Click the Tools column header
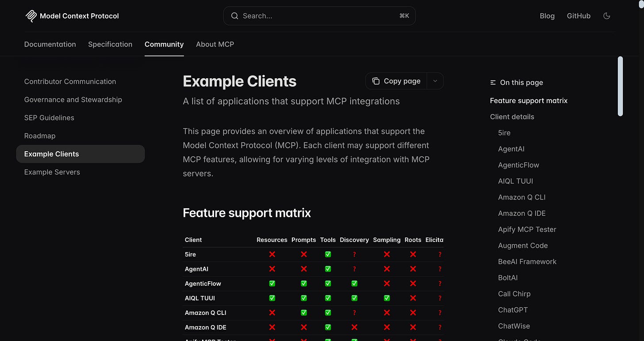This screenshot has height=341, width=644. pos(328,240)
